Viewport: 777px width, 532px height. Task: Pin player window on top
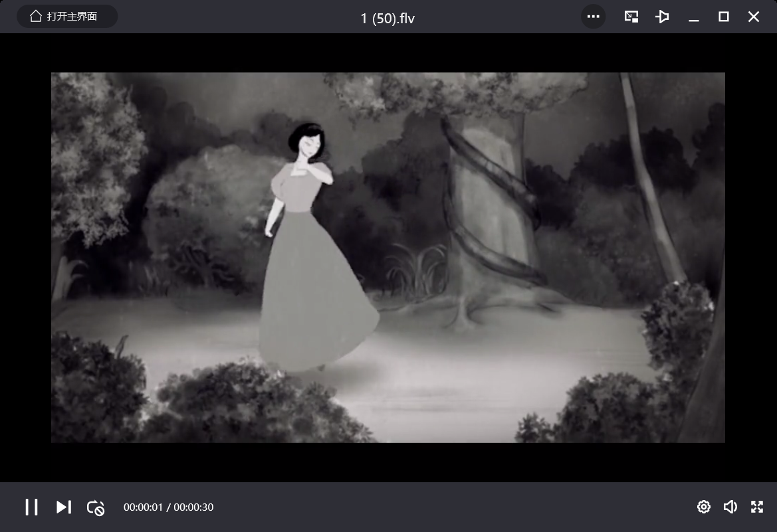[662, 17]
